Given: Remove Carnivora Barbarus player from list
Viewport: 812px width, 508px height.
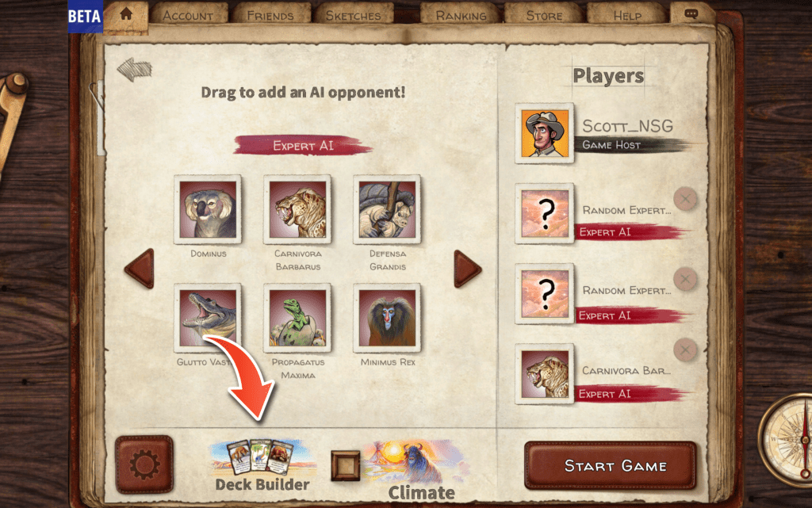Looking at the screenshot, I should point(685,350).
